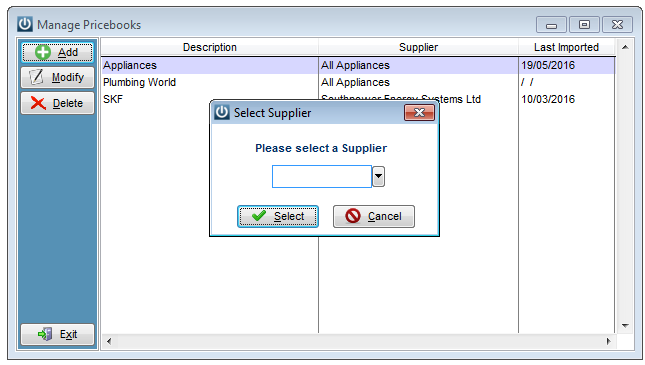Cancel the Select Supplier dialog
Screen dimensions: 645x365
tap(374, 216)
